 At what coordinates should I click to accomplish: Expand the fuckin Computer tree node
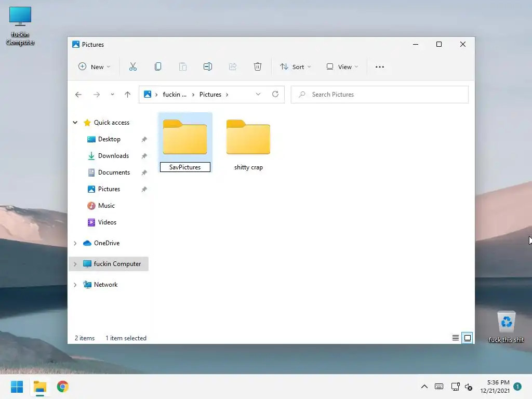pos(75,264)
